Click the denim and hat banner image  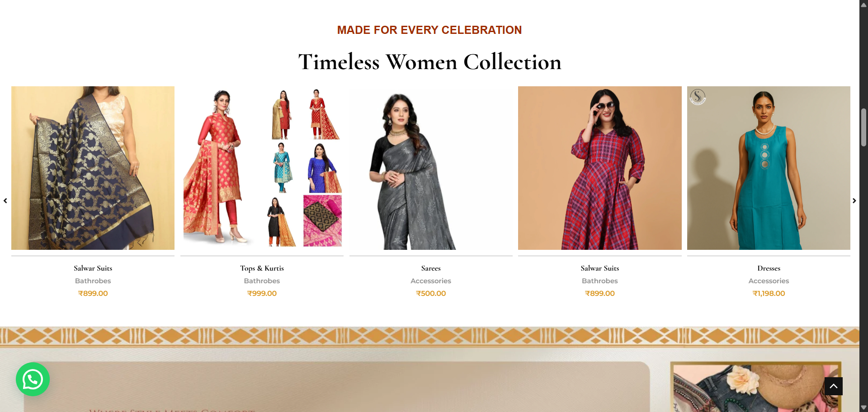coord(755,387)
